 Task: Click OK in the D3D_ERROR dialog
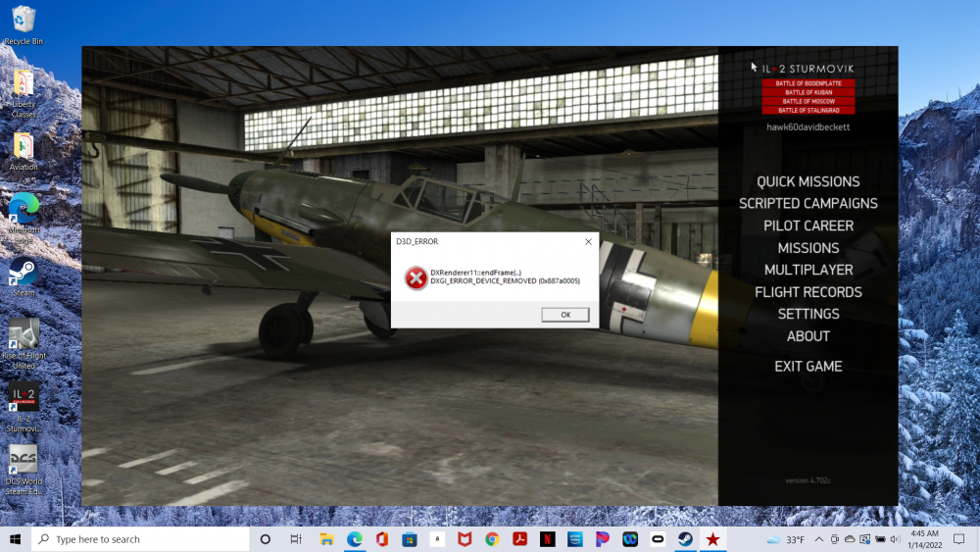(x=565, y=315)
